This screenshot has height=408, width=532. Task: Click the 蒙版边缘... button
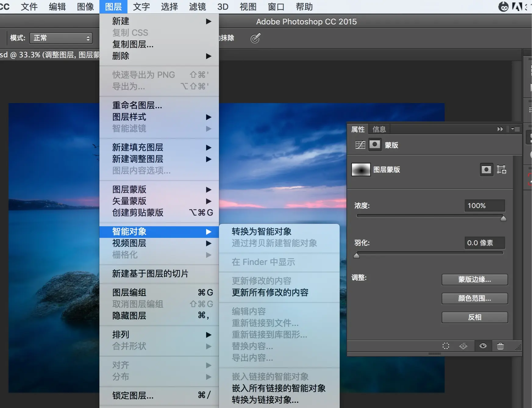point(475,279)
